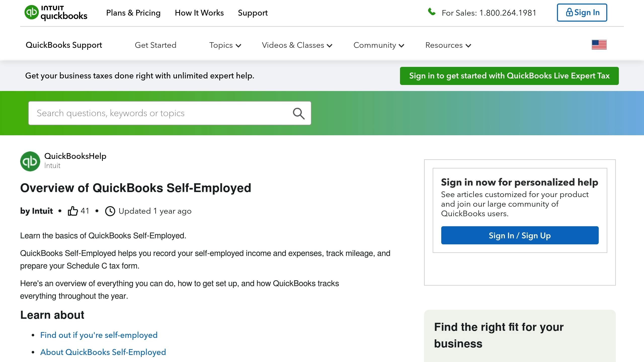Open the Resources dropdown menu
Image resolution: width=644 pixels, height=362 pixels.
tap(448, 45)
